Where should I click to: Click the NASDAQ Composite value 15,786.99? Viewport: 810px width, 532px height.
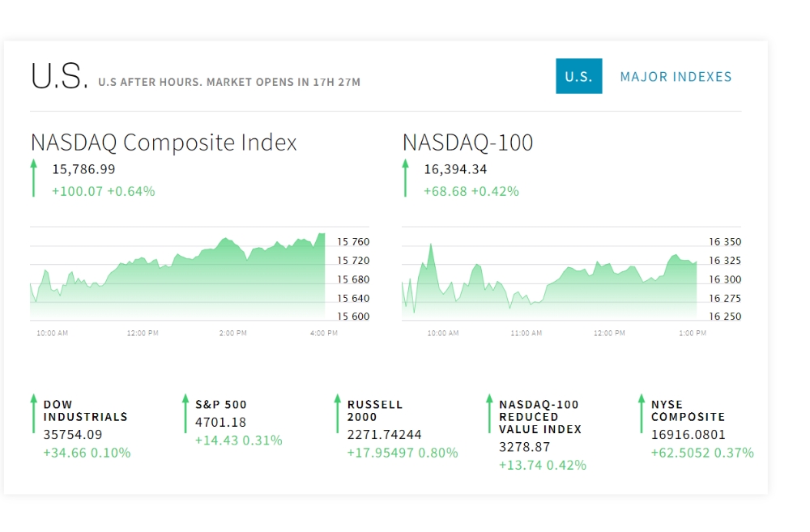83,169
